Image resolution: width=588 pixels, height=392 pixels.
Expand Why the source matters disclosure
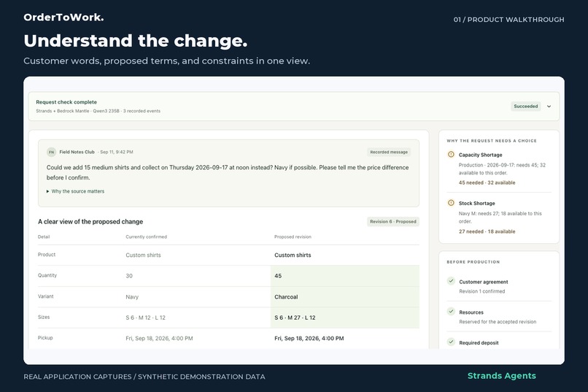pyautogui.click(x=75, y=191)
